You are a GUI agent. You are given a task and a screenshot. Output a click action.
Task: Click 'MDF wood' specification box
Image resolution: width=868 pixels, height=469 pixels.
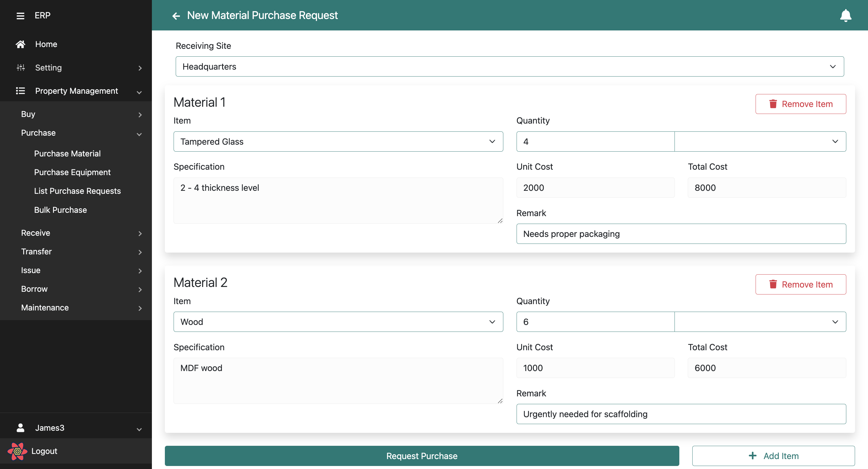tap(338, 381)
